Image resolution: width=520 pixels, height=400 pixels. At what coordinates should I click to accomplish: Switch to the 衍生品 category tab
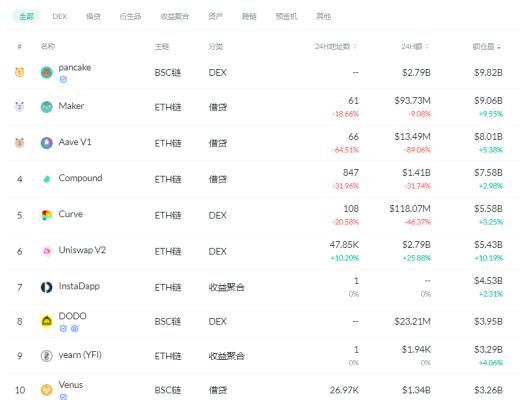pyautogui.click(x=130, y=16)
